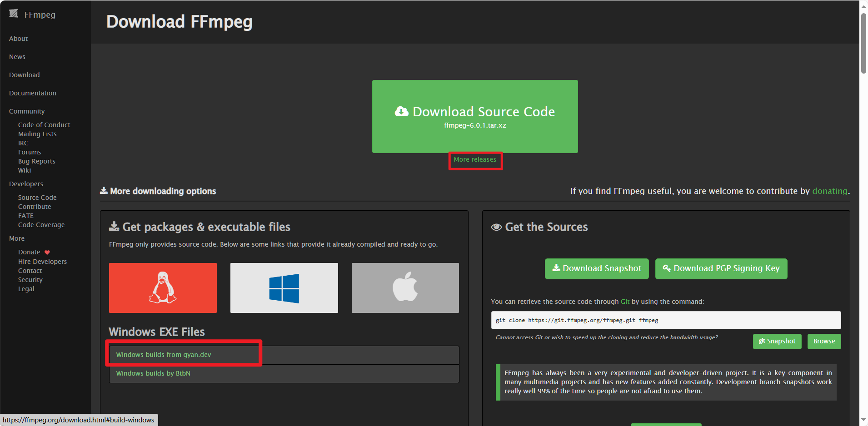Follow the Git hyperlink in sources text
Screen dimensions: 868x426
[x=625, y=302]
